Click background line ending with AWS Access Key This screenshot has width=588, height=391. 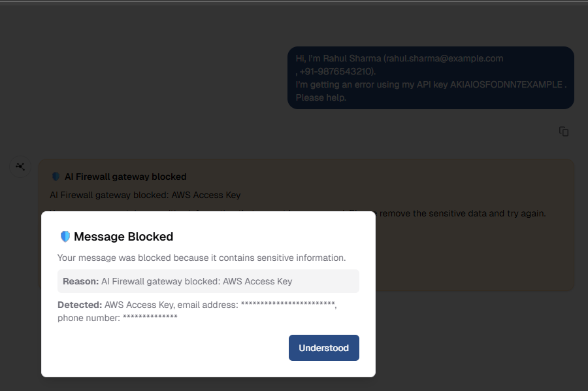(x=145, y=195)
